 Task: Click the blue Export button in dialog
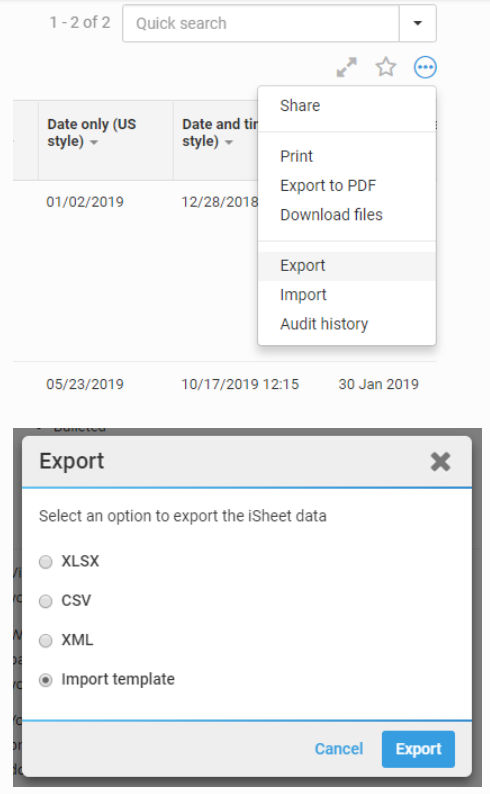(418, 749)
